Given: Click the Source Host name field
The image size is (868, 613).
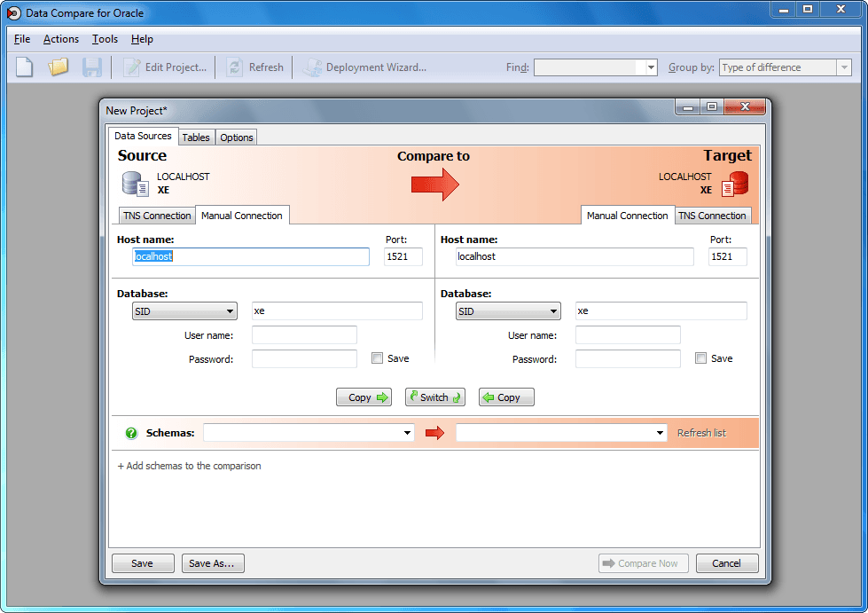Looking at the screenshot, I should pos(251,256).
